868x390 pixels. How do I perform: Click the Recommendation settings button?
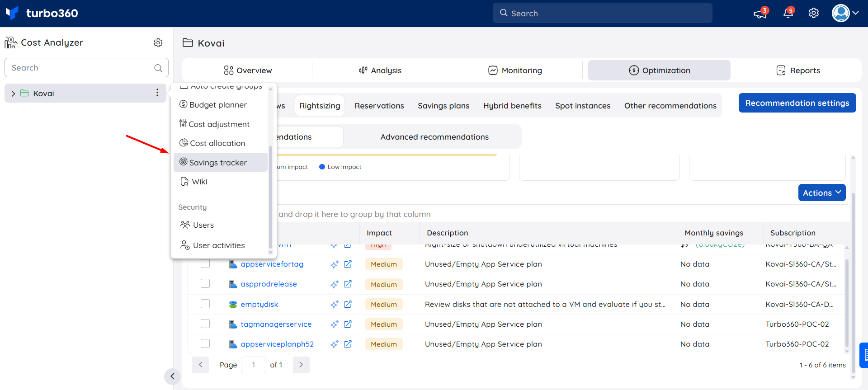[x=797, y=103]
